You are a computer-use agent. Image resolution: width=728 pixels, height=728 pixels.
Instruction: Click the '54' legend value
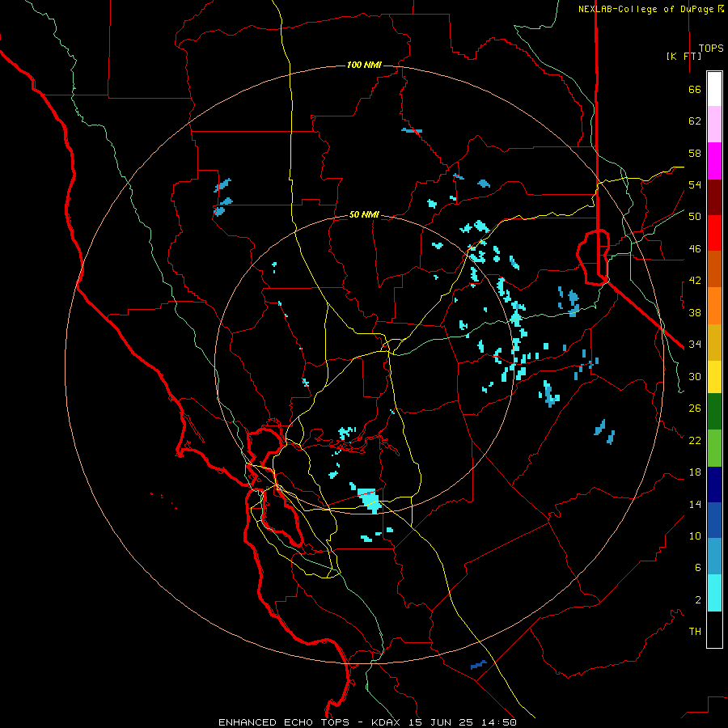695,184
